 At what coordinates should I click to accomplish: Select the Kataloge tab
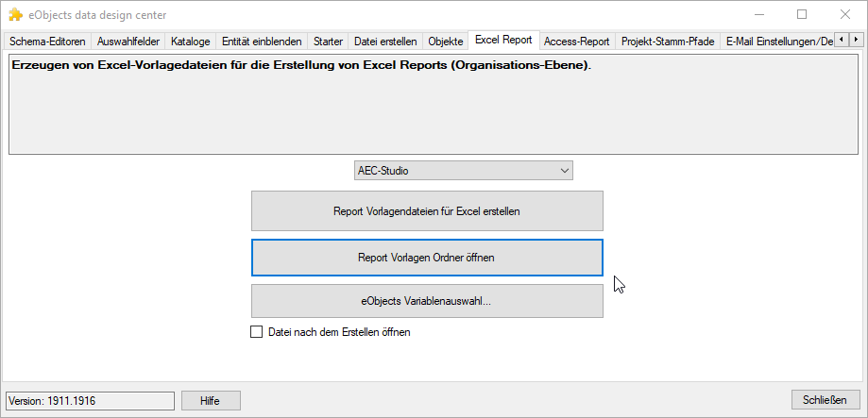point(191,42)
